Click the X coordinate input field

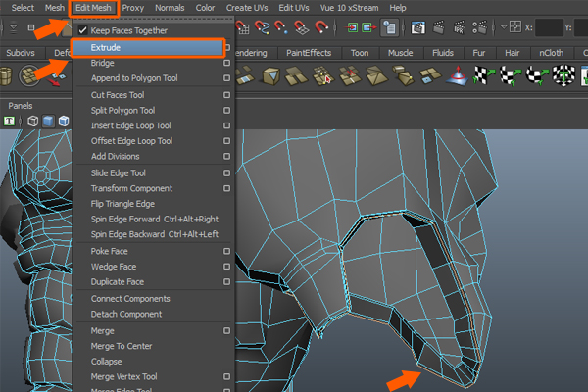tap(550, 28)
